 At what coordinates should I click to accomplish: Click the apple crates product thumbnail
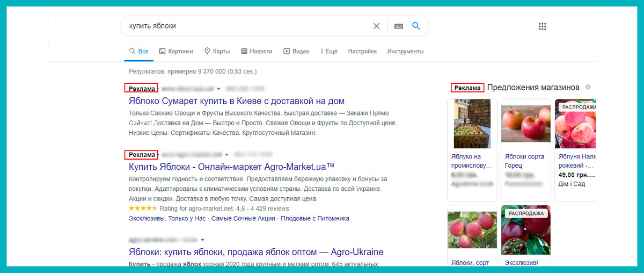pyautogui.click(x=472, y=124)
